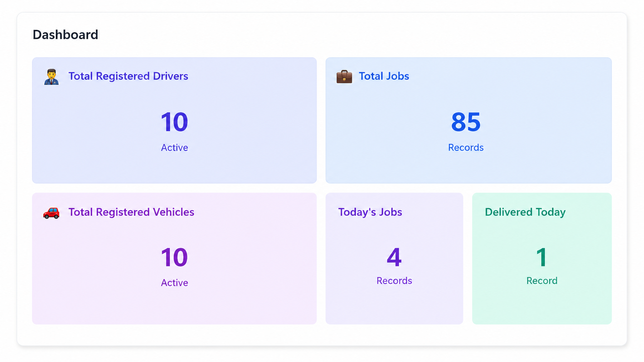
Task: Click the driver emoji icon
Action: (x=51, y=77)
